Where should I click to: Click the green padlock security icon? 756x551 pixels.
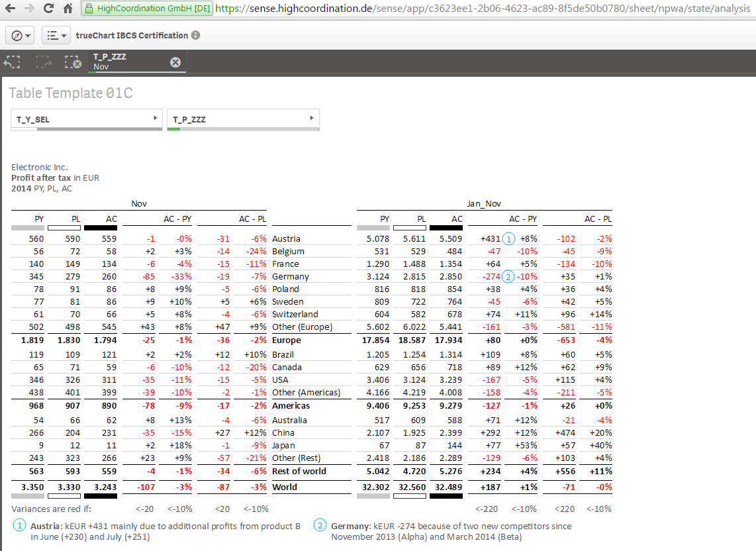tap(89, 8)
